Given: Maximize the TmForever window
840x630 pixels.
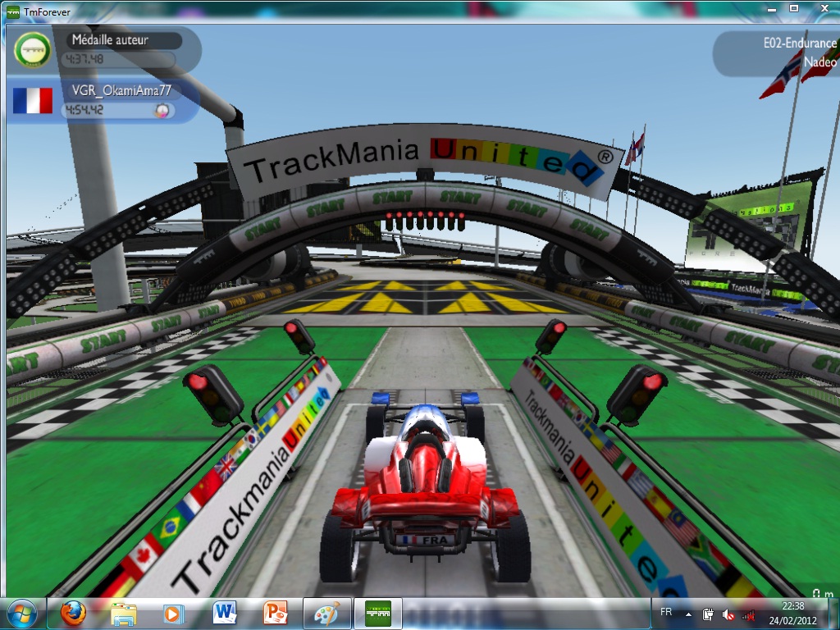Looking at the screenshot, I should (x=793, y=7).
